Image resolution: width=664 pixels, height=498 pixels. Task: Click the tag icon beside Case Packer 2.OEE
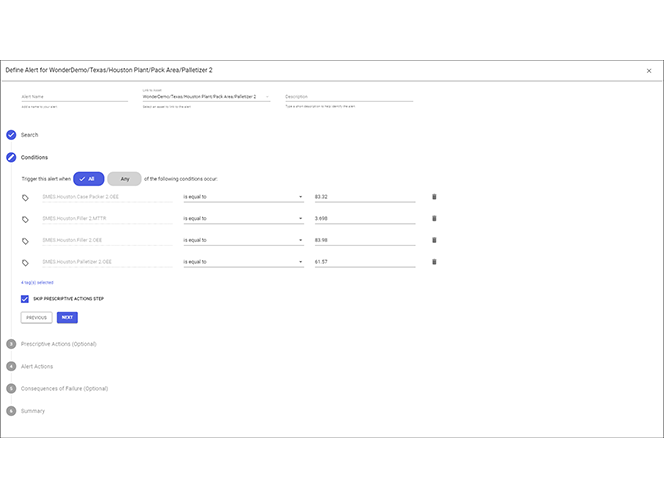[26, 197]
